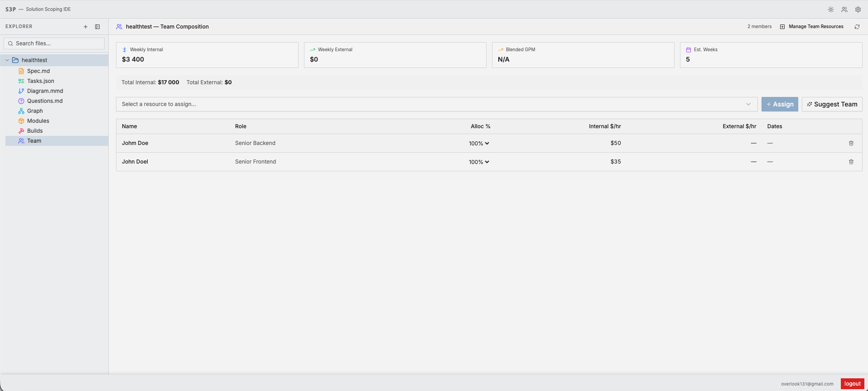This screenshot has width=868, height=391.
Task: Open the resource assignment dropdown
Action: coord(437,104)
